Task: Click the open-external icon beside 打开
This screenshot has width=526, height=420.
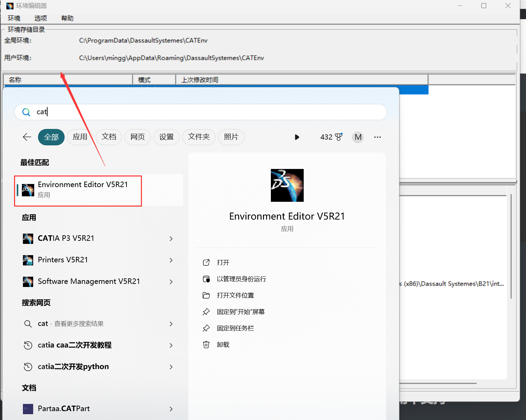Action: coord(206,262)
